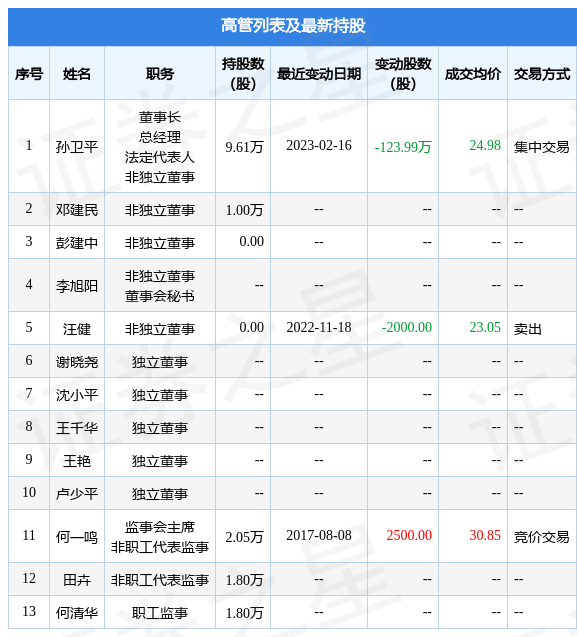Click the name 王千华
Image resolution: width=577 pixels, height=637 pixels.
(77, 428)
